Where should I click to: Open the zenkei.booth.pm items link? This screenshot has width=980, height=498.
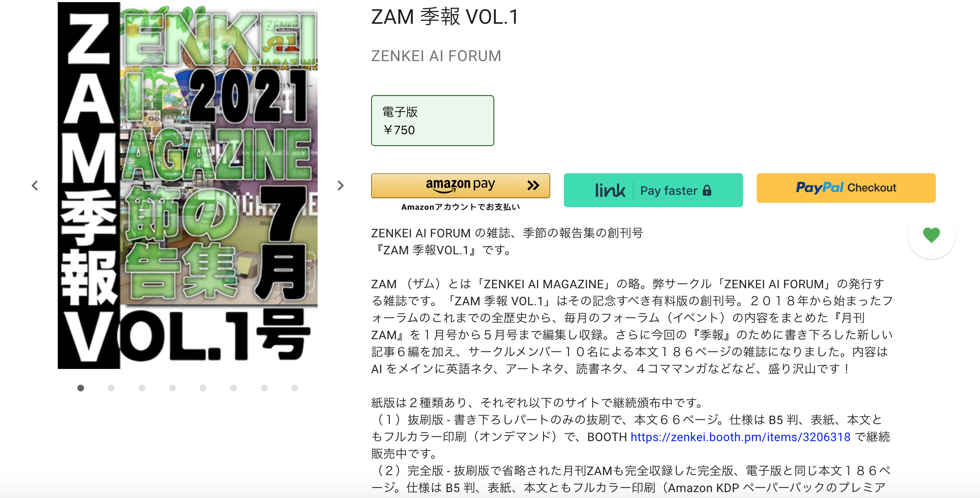pyautogui.click(x=741, y=437)
